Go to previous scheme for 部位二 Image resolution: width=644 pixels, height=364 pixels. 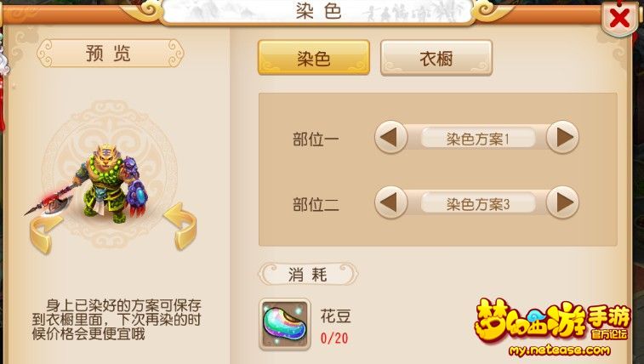[x=390, y=202]
